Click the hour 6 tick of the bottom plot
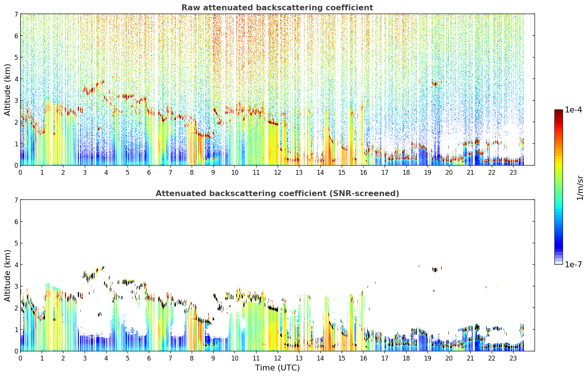Image resolution: width=588 pixels, height=376 pixels. [x=149, y=358]
